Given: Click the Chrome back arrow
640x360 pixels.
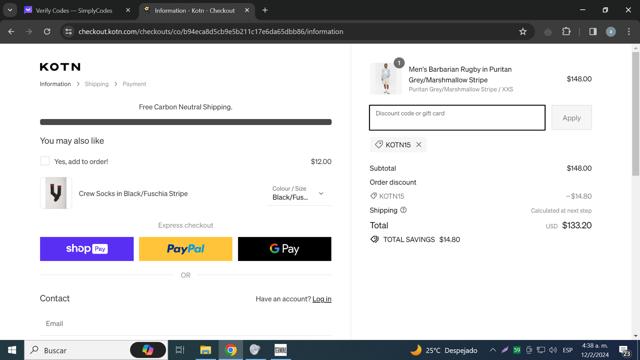Looking at the screenshot, I should point(11,31).
